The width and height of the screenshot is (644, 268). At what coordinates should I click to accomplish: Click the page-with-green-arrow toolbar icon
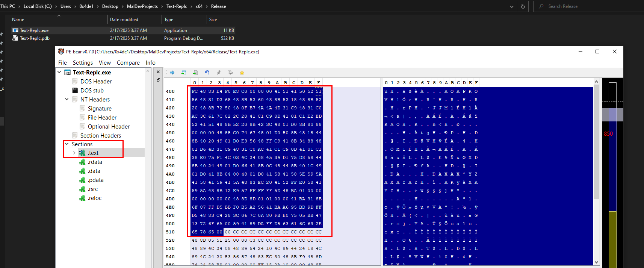[195, 73]
